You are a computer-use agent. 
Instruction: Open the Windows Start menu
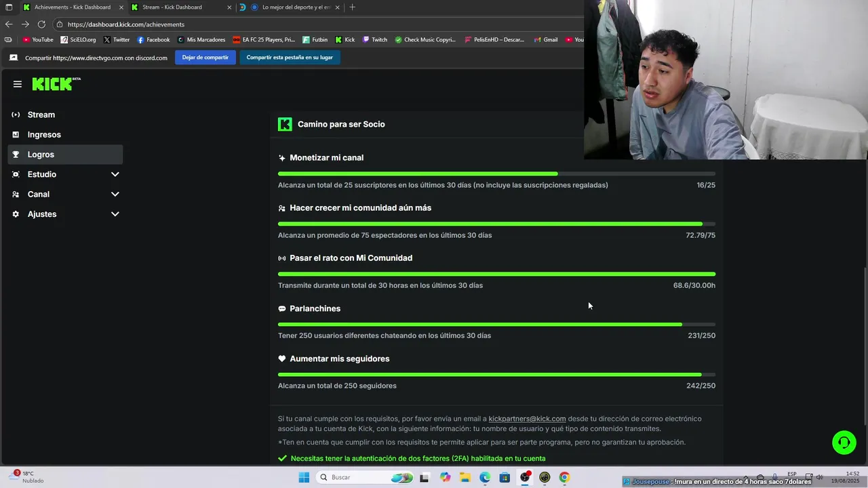pos(304,477)
